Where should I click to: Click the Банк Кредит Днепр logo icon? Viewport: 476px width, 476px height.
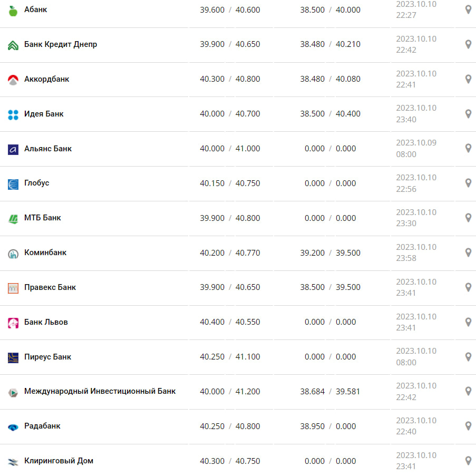pos(13,45)
